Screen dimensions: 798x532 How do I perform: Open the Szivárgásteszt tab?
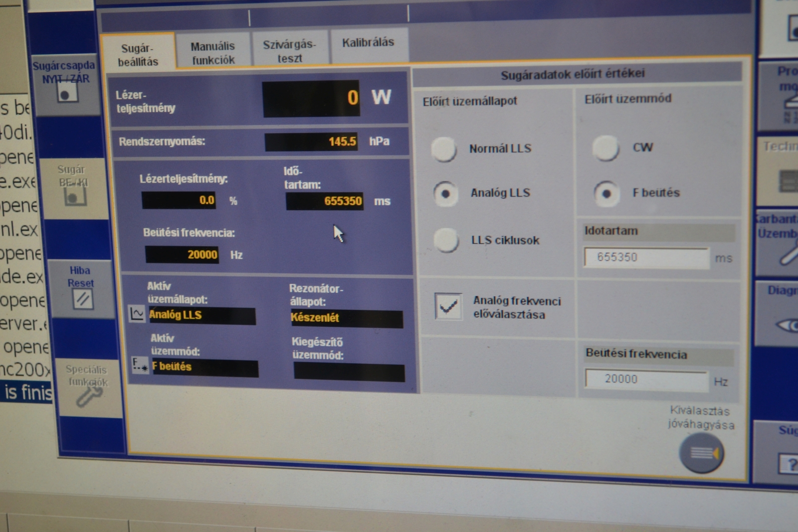[290, 51]
